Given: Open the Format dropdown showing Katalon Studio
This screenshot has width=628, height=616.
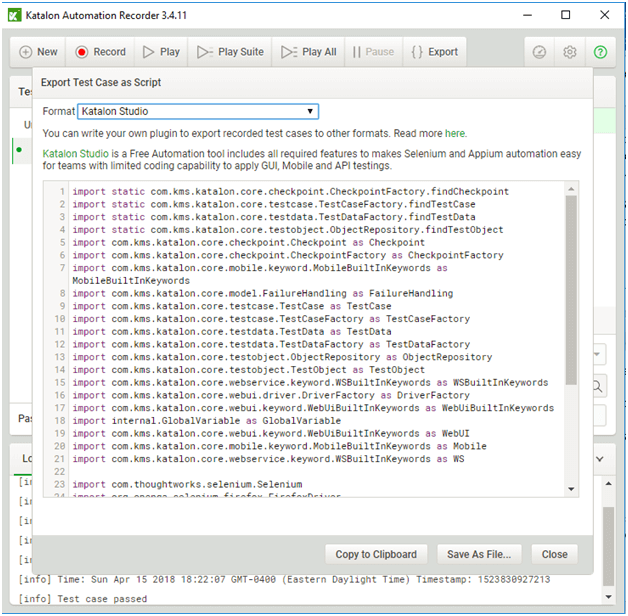Looking at the screenshot, I should 198,111.
